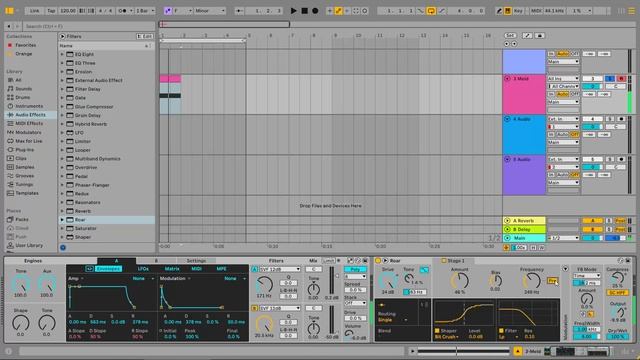Image resolution: width=640 pixels, height=360 pixels.
Task: Click the Search field in browser
Action: [x=88, y=26]
